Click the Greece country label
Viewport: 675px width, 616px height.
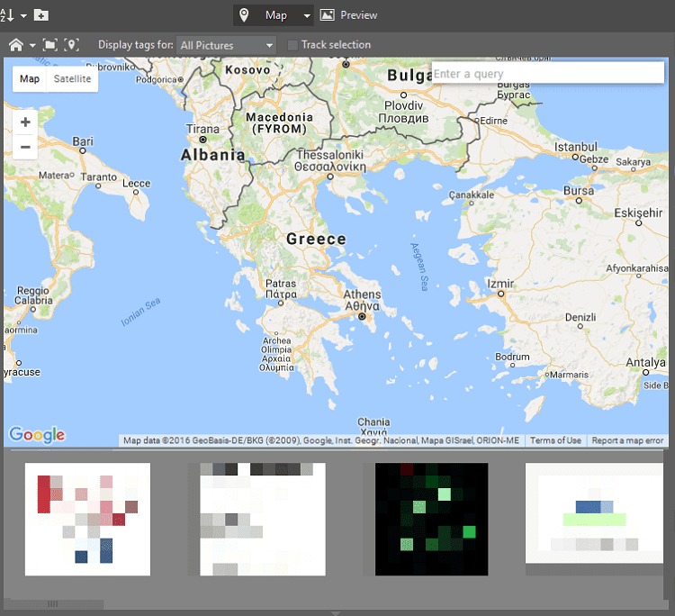pos(316,239)
